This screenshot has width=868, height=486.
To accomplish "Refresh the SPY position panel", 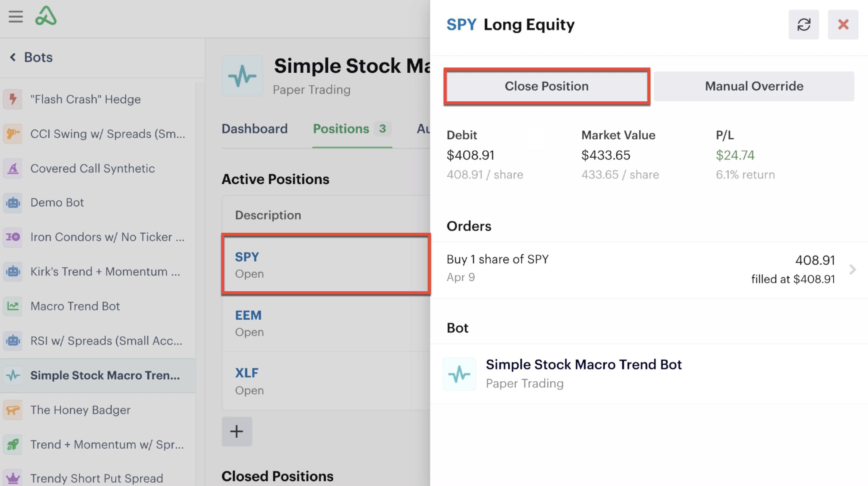I will pyautogui.click(x=804, y=25).
